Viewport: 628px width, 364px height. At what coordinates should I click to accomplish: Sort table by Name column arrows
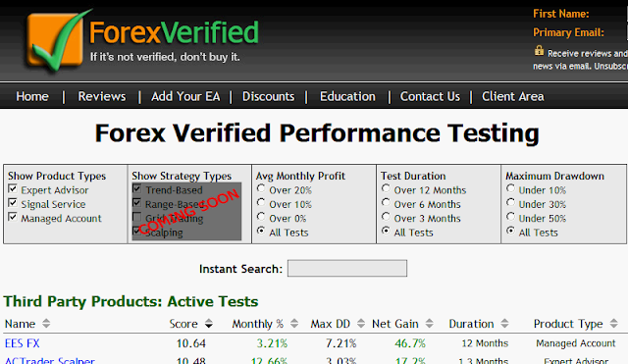click(x=46, y=324)
